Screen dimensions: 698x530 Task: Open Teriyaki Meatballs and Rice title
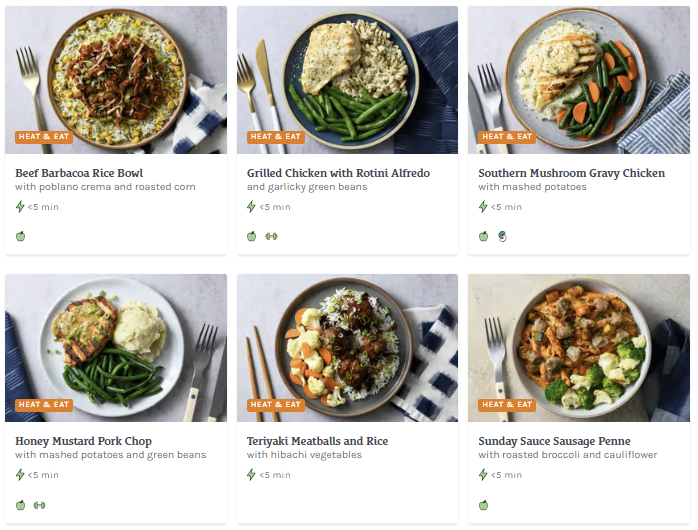317,441
